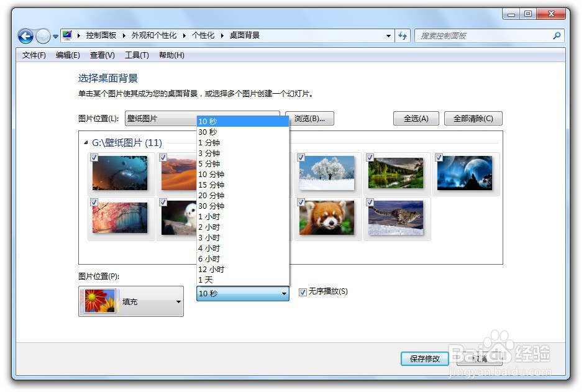Uncheck the pink forest wallpaper checkbox
Image resolution: width=584 pixels, height=392 pixels.
[x=94, y=202]
